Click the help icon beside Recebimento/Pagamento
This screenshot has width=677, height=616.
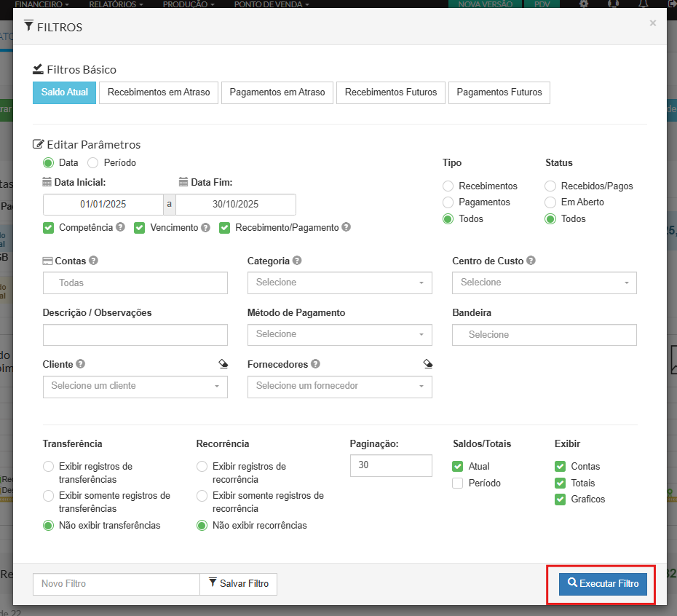tap(347, 227)
